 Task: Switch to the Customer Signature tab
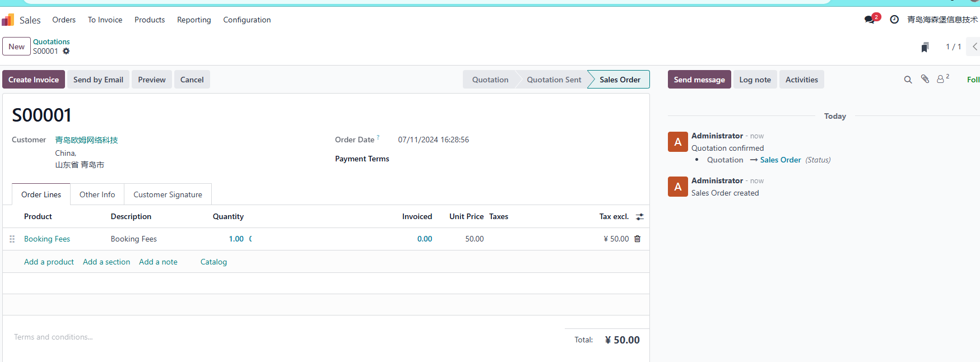pos(168,194)
